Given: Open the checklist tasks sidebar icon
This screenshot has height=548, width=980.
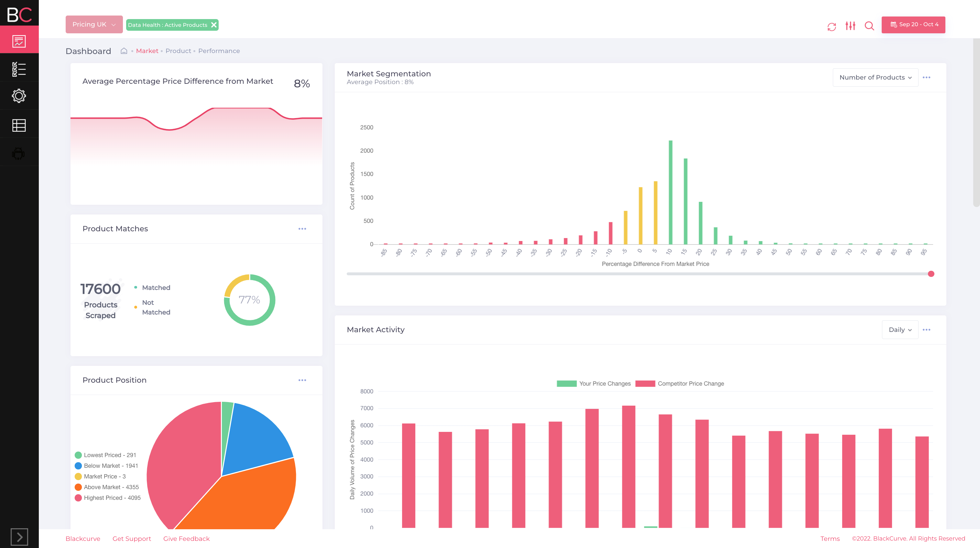Looking at the screenshot, I should [19, 69].
